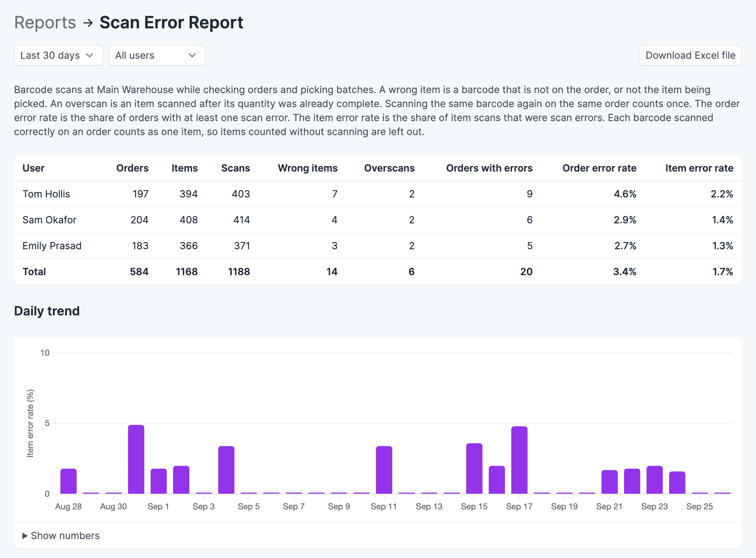Open the All users dropdown
The width and height of the screenshot is (756, 558).
pyautogui.click(x=157, y=55)
